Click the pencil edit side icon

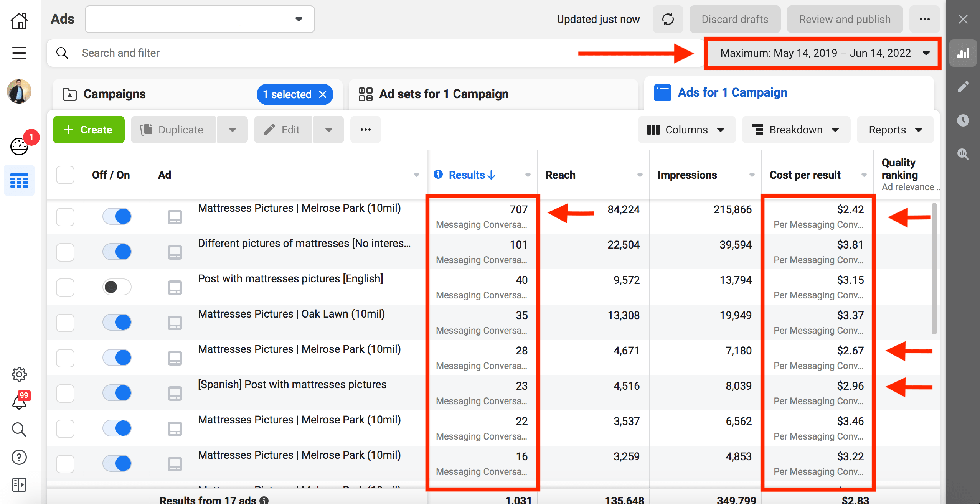click(x=963, y=87)
